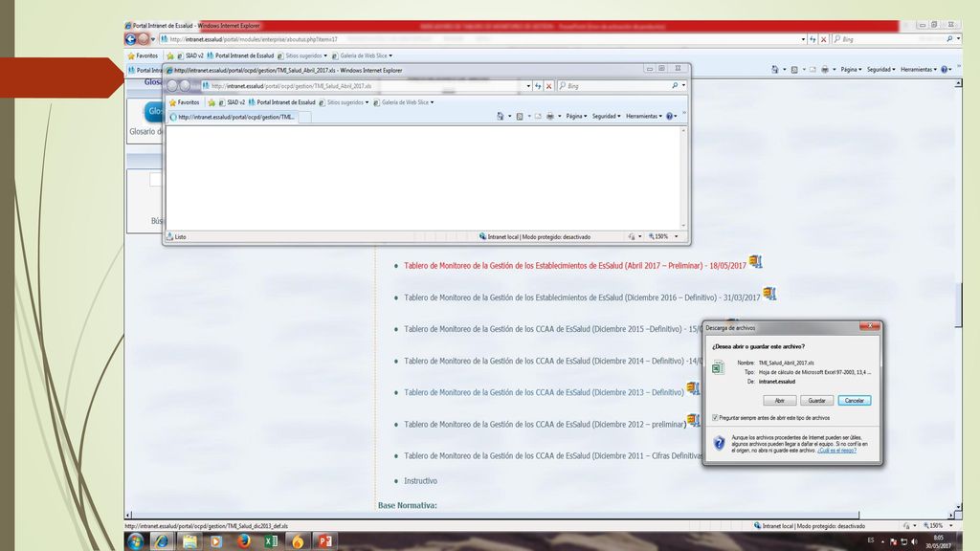
Task: Open SIAD v2 favorite in popup window
Action: pyautogui.click(x=232, y=102)
